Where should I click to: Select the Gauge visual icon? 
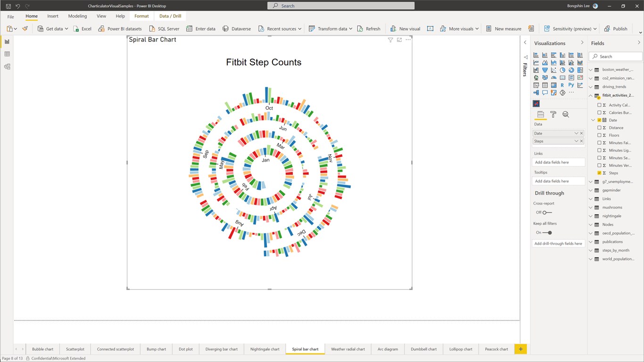click(554, 77)
